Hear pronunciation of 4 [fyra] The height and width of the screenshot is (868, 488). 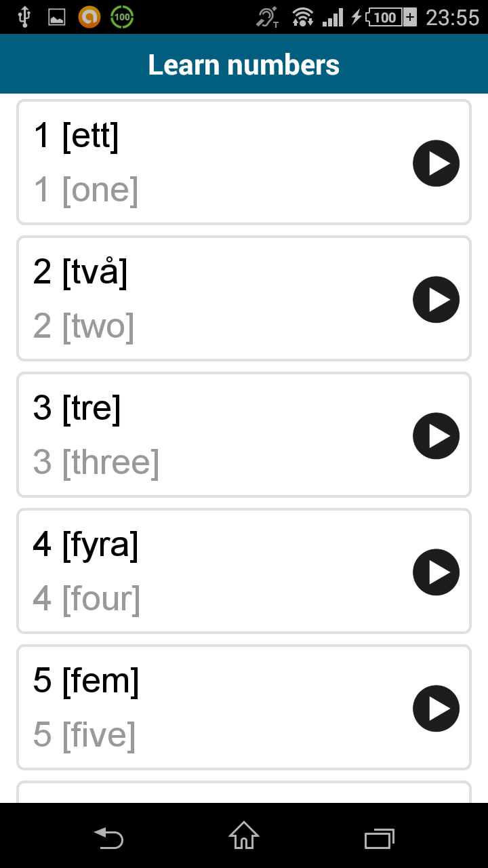[x=436, y=572]
